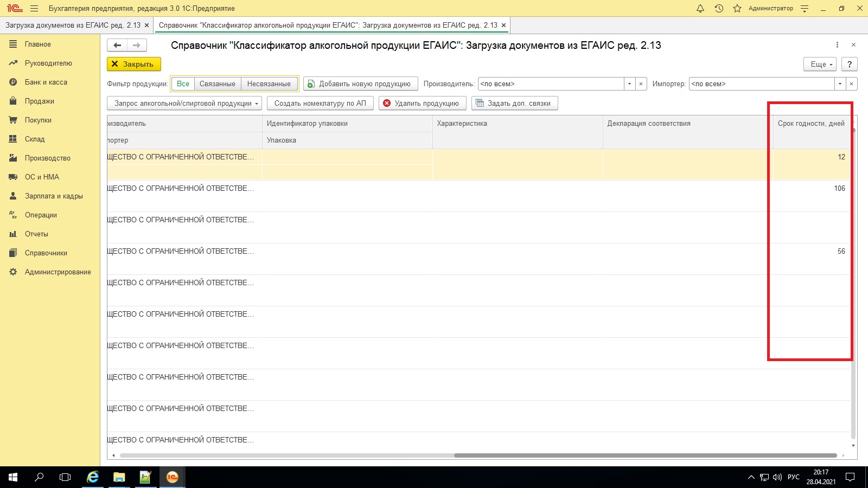The width and height of the screenshot is (868, 488).
Task: Open the service settings icon near Администратор
Action: click(805, 8)
